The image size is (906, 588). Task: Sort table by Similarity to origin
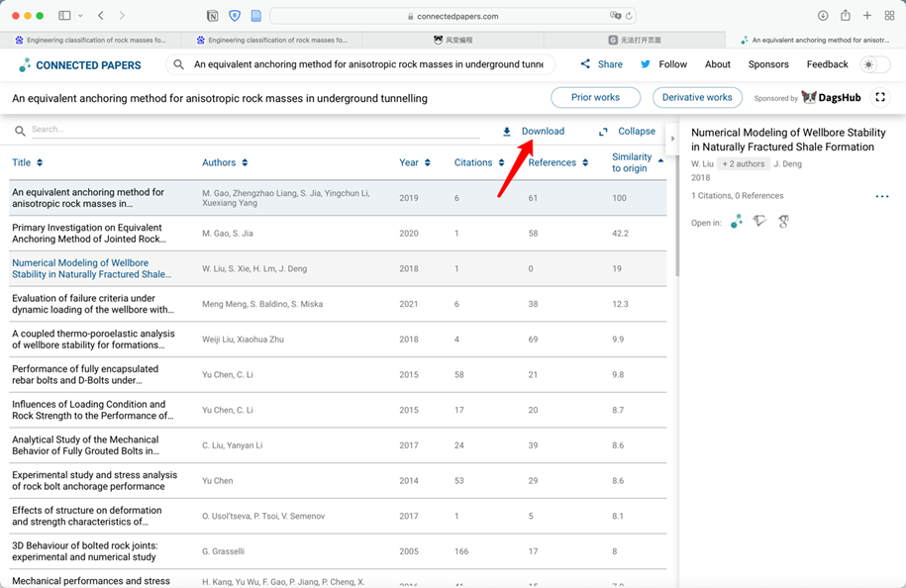pyautogui.click(x=637, y=162)
